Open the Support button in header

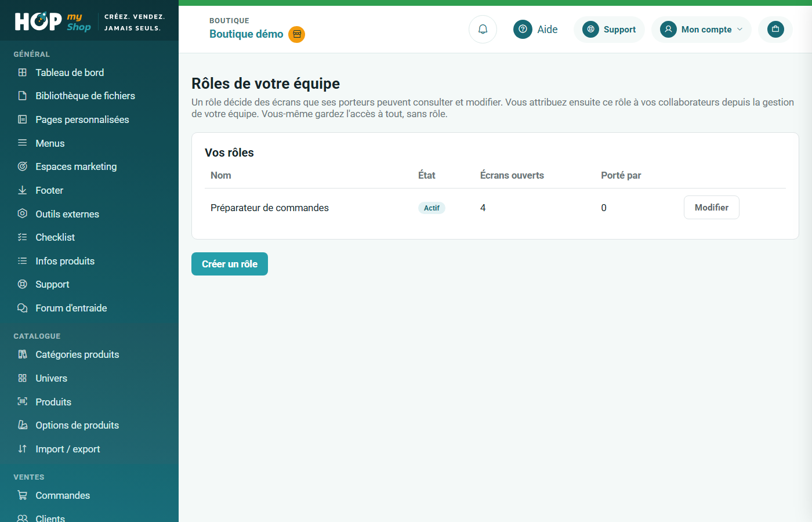tap(609, 29)
